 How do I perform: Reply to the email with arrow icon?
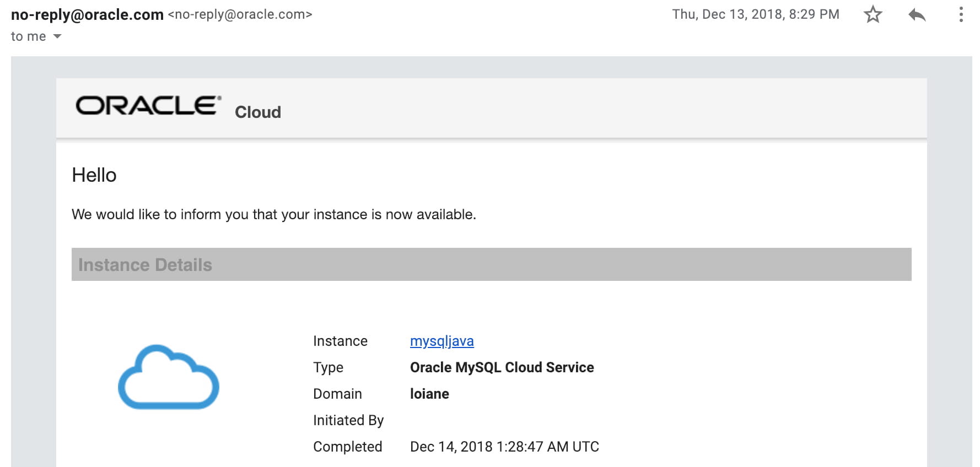917,15
